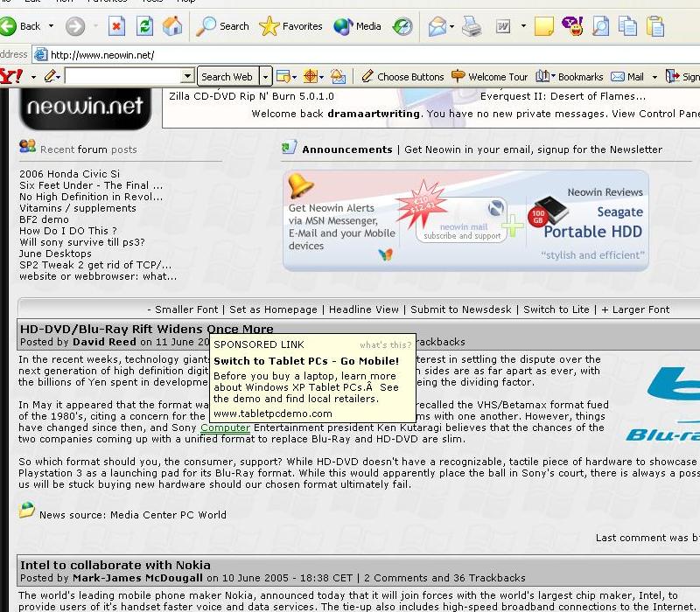Screen dimensions: 700x612
Task: Click the Yahoo toolbar pencil icon
Action: pyautogui.click(x=50, y=76)
